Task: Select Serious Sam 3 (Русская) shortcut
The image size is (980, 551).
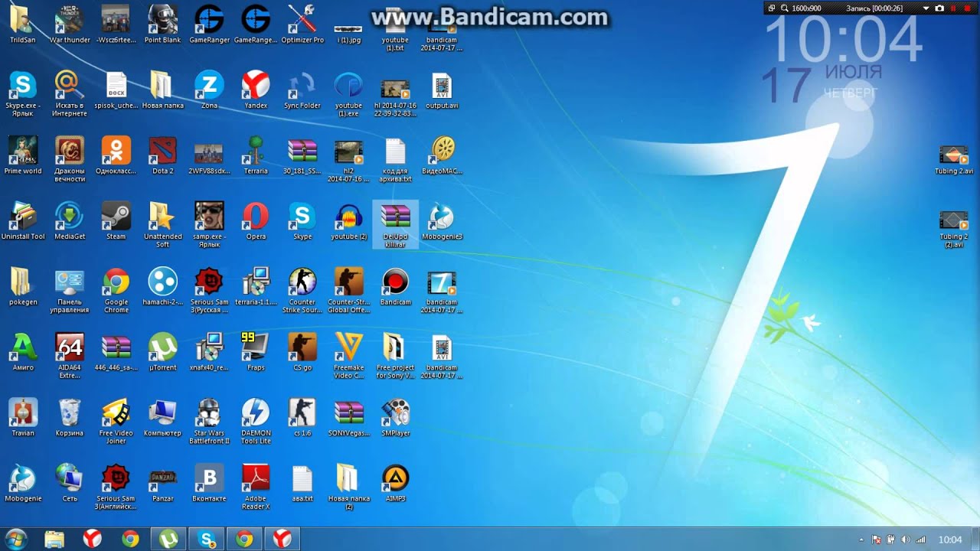Action: (x=209, y=291)
